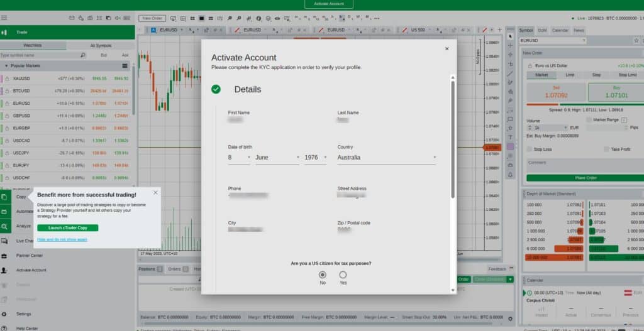This screenshot has height=331, width=644.
Task: Select single chart layout mode icon
Action: click(201, 18)
